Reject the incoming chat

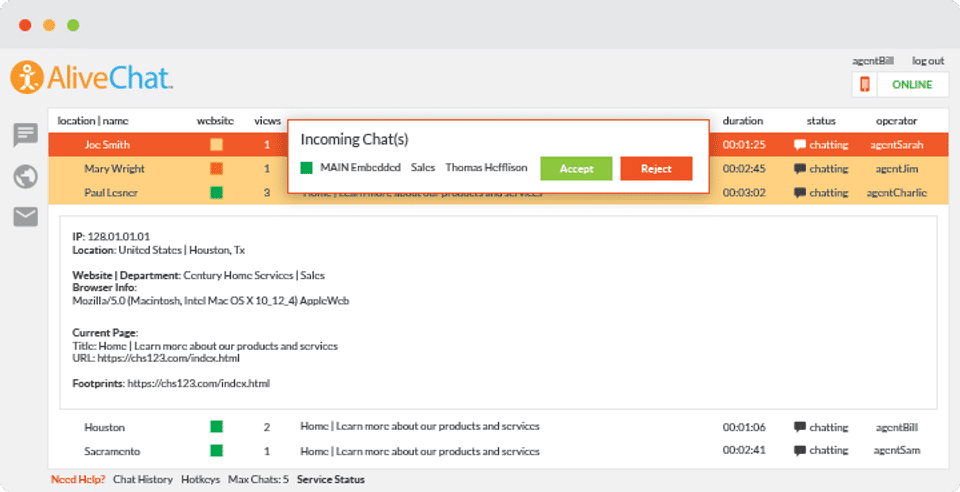click(x=656, y=168)
